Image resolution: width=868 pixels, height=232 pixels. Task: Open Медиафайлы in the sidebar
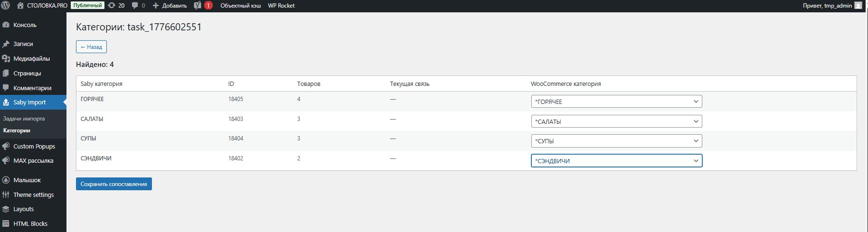click(31, 59)
